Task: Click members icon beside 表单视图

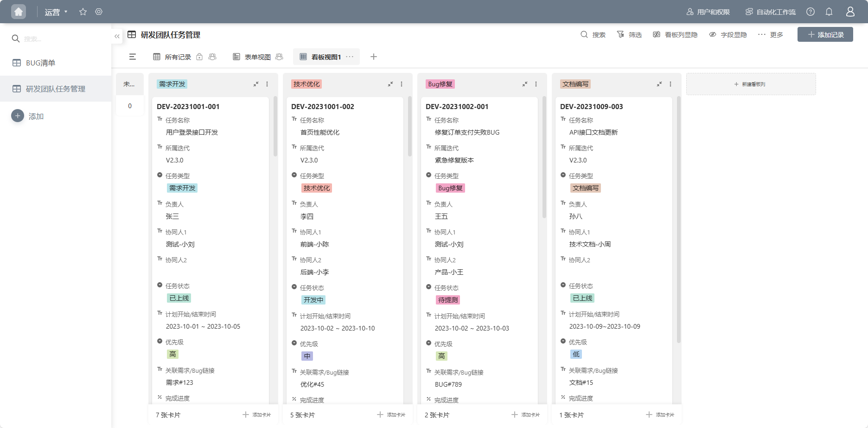Action: [x=279, y=57]
